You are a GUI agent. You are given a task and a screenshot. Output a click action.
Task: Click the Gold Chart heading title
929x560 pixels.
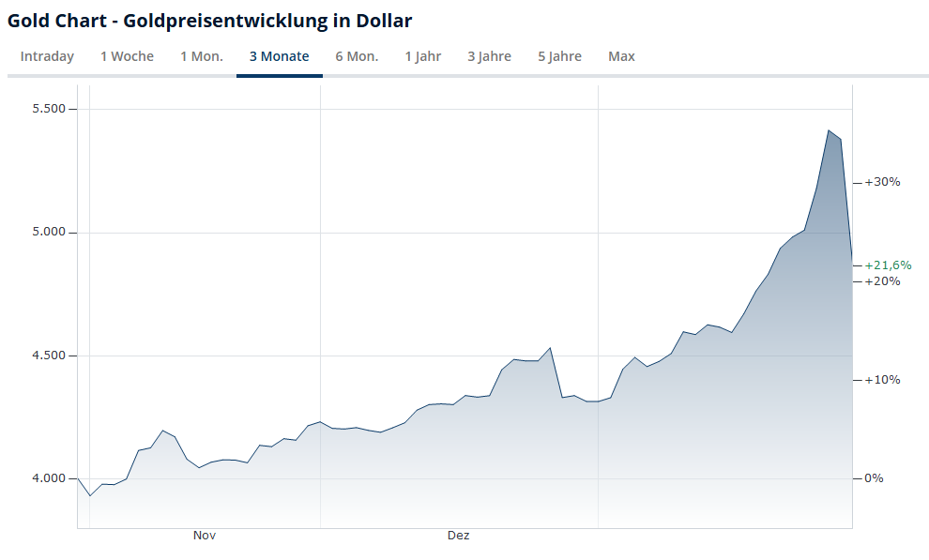click(x=209, y=20)
